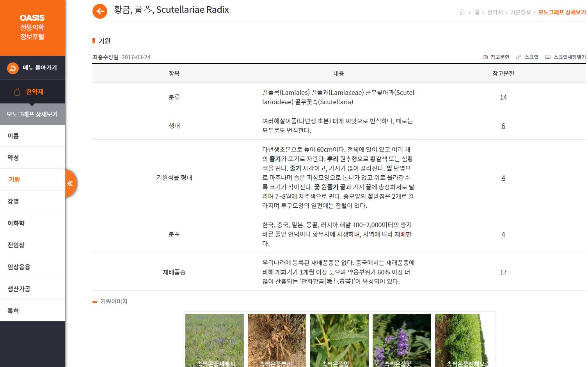Open 스크랩새창열기 in a new window
The height and width of the screenshot is (367, 588).
pyautogui.click(x=565, y=57)
